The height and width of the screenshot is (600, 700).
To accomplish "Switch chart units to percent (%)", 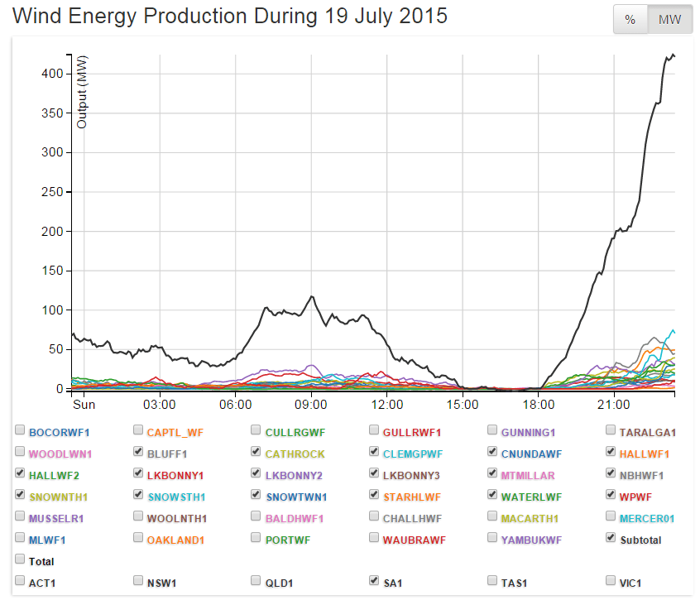I will click(x=630, y=20).
